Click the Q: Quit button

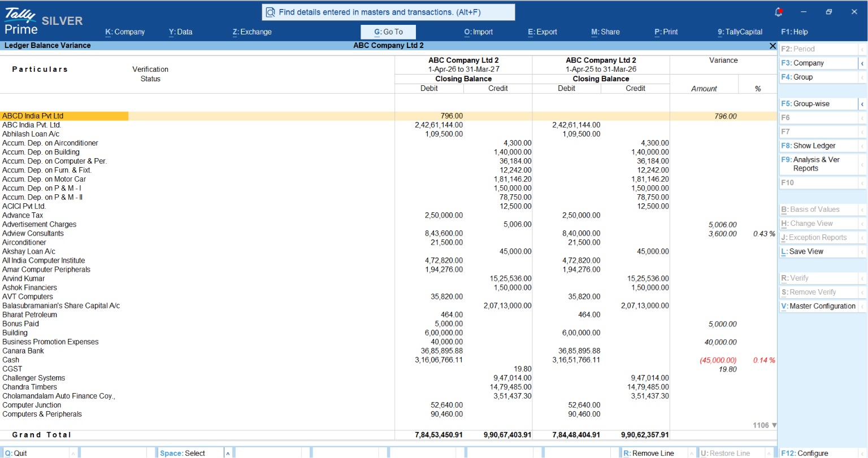click(x=36, y=453)
